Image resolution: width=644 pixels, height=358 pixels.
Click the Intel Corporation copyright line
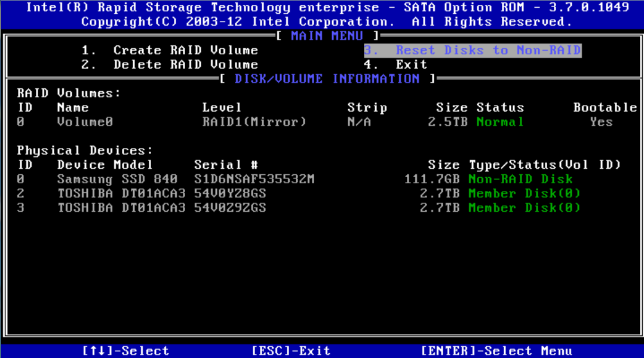point(327,21)
